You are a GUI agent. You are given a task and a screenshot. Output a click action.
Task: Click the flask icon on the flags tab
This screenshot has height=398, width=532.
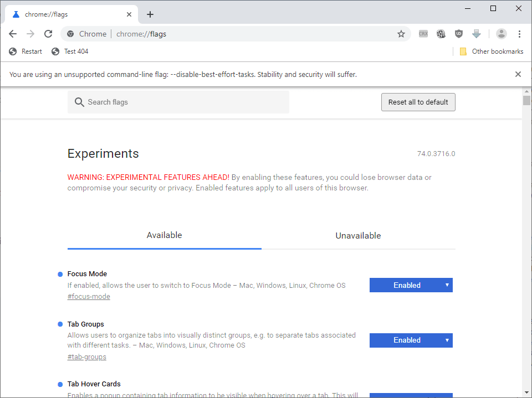16,14
